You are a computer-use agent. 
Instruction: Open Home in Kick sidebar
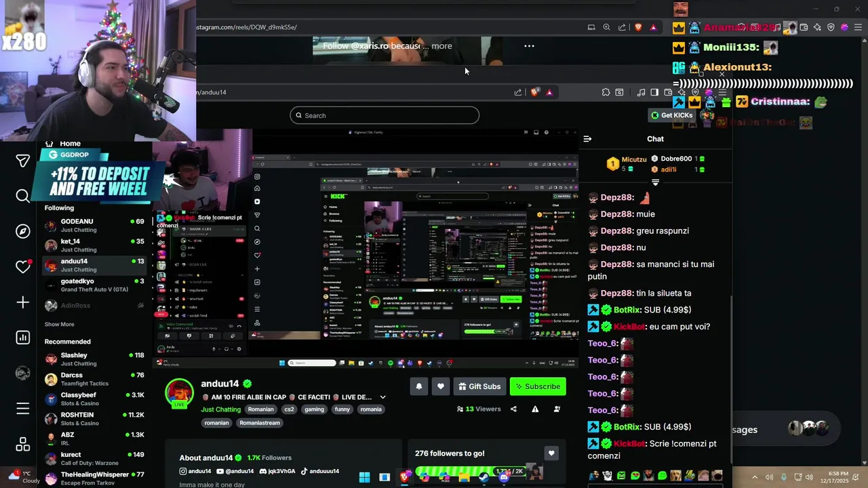(x=70, y=144)
